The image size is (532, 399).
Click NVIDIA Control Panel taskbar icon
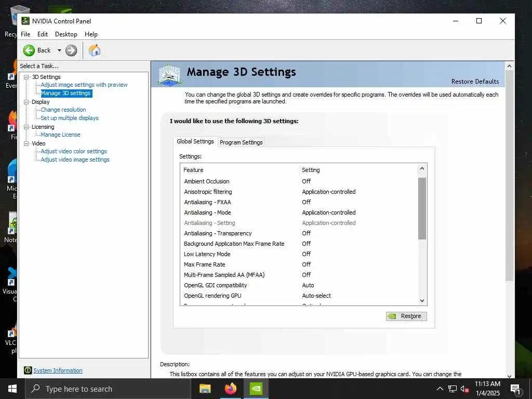coord(256,389)
